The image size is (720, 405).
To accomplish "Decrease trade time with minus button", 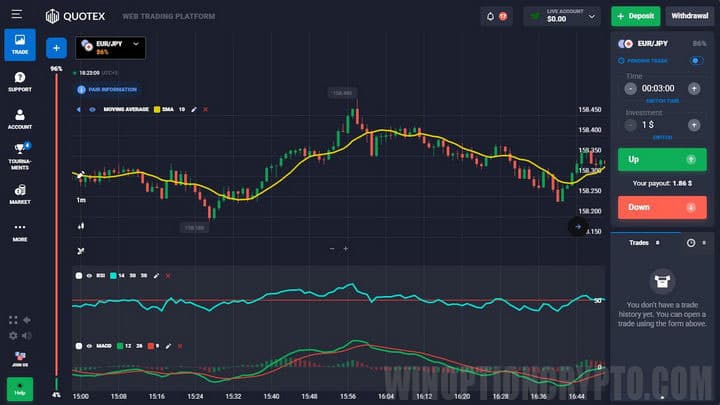I will tap(630, 89).
